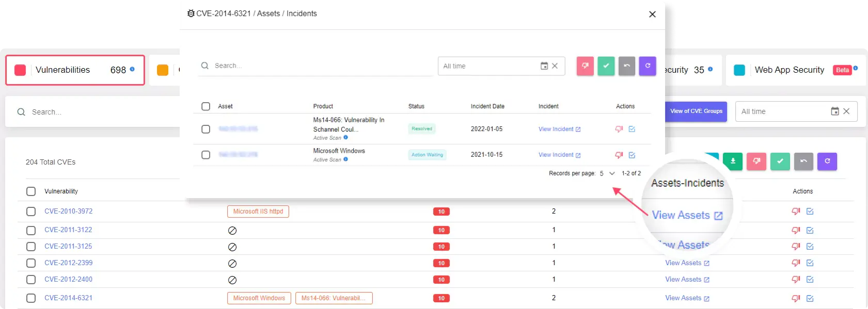This screenshot has width=868, height=309.
Task: Click the green checkmark button in the Incidents dialog
Action: 606,66
